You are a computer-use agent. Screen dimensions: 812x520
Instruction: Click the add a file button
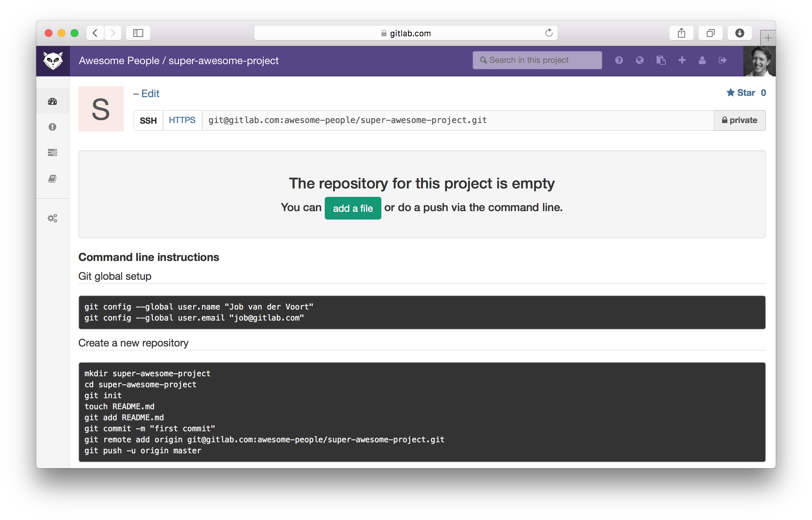352,208
